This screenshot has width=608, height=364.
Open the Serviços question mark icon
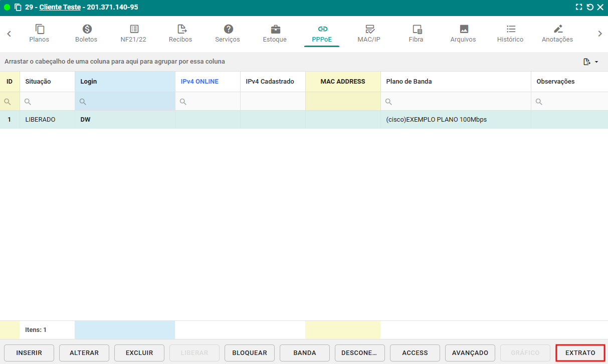228,29
